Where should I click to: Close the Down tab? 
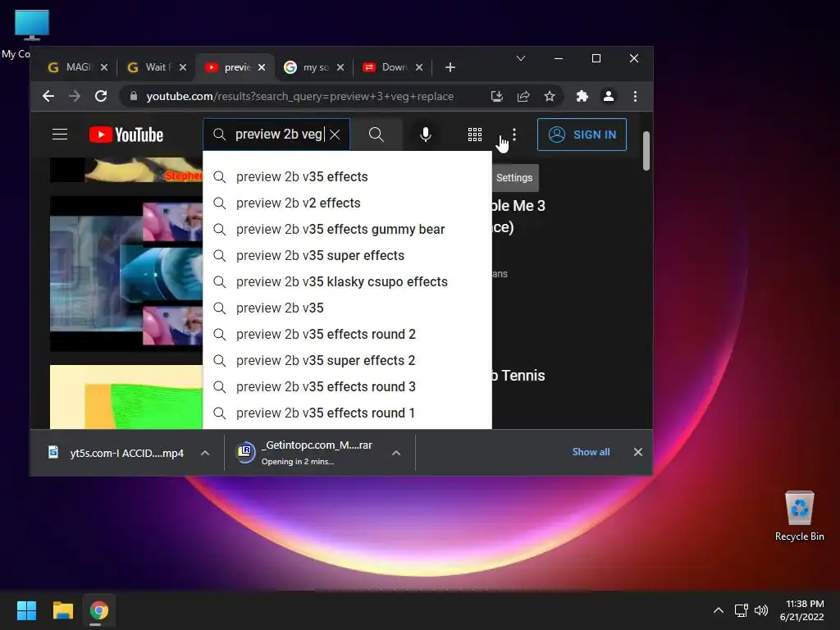pos(419,67)
